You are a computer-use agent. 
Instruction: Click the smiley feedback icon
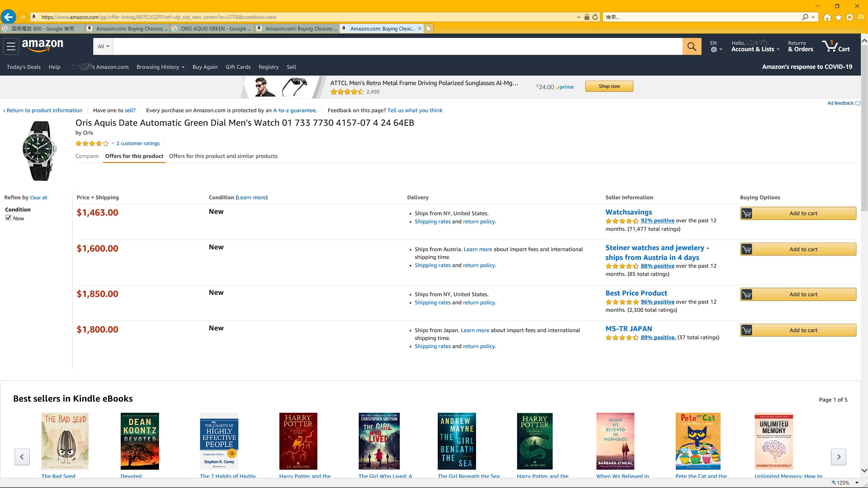[861, 17]
